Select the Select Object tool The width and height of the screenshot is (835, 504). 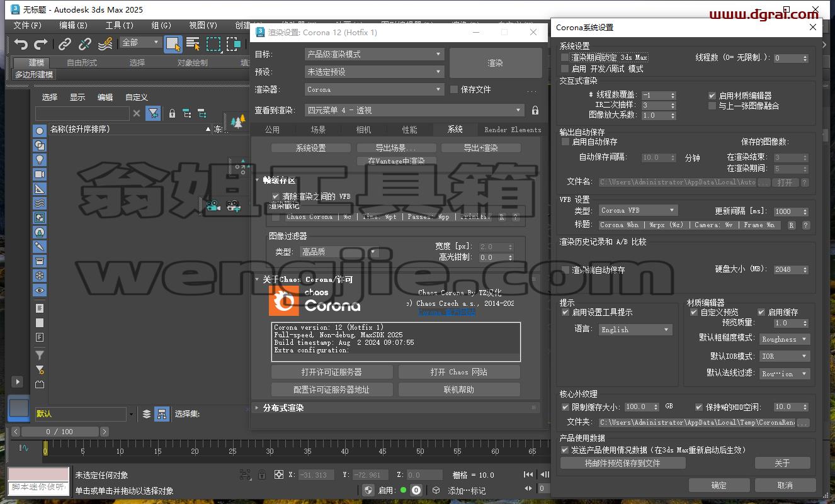pos(173,43)
